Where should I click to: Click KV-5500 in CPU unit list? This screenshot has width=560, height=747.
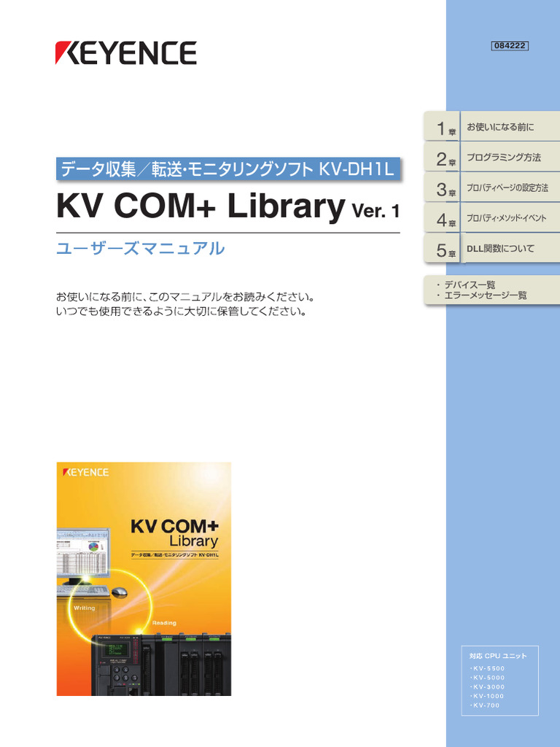pos(487,668)
